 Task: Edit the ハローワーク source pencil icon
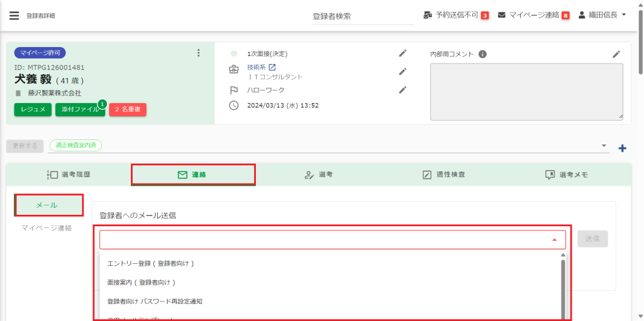402,90
